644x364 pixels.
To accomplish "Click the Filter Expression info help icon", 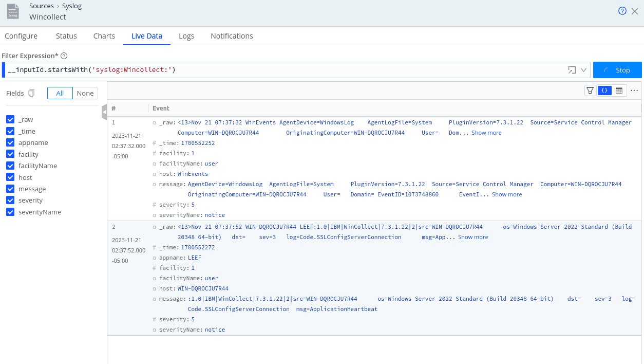I will [x=64, y=56].
